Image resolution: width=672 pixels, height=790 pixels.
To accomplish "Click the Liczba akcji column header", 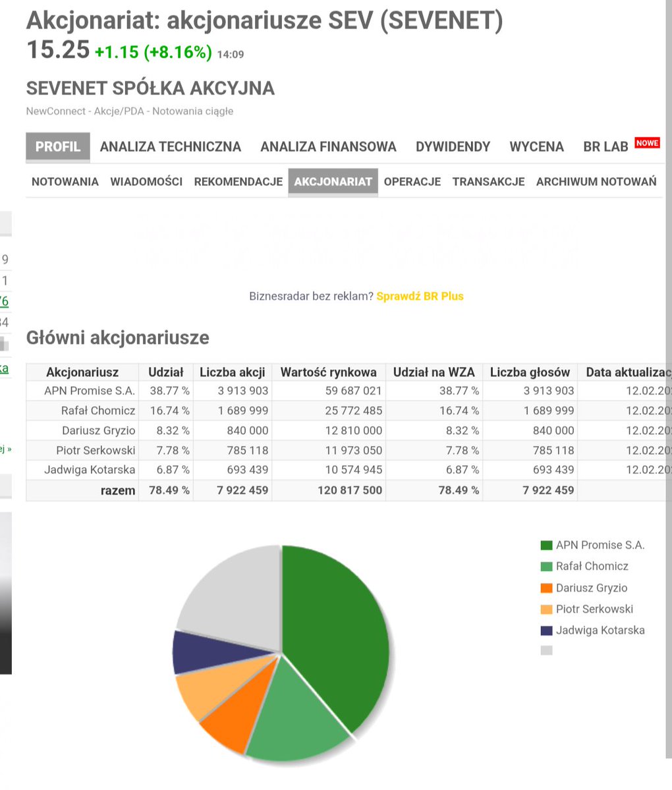I will (x=232, y=372).
